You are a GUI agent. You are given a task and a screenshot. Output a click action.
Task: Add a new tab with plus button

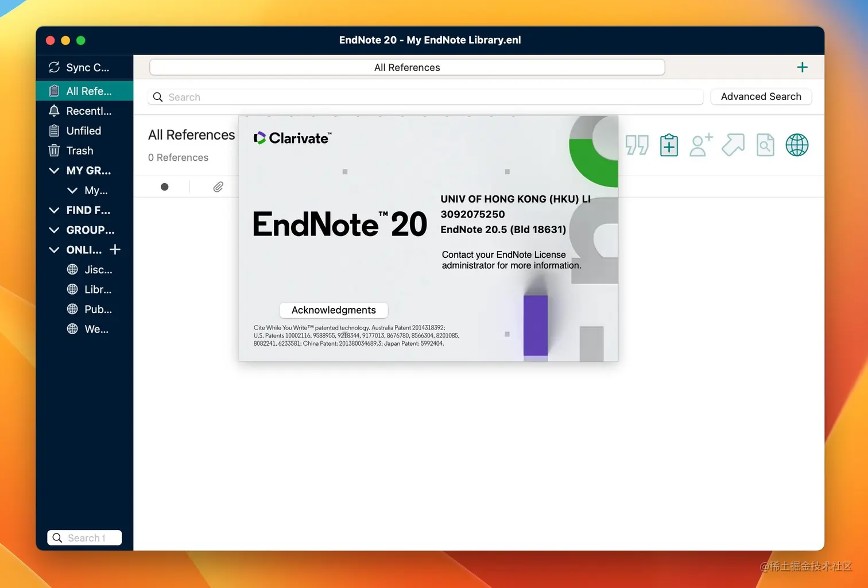tap(802, 67)
